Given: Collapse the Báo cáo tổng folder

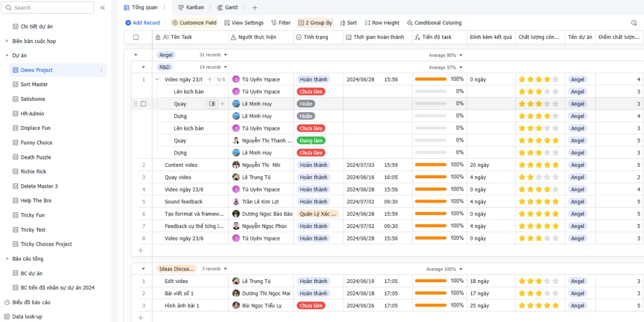Looking at the screenshot, I should [x=6, y=259].
